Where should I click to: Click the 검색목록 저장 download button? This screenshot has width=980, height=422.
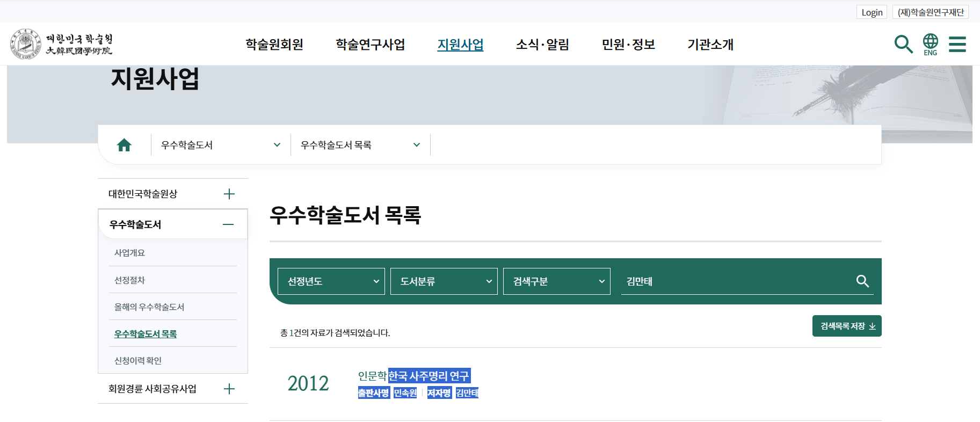tap(847, 326)
